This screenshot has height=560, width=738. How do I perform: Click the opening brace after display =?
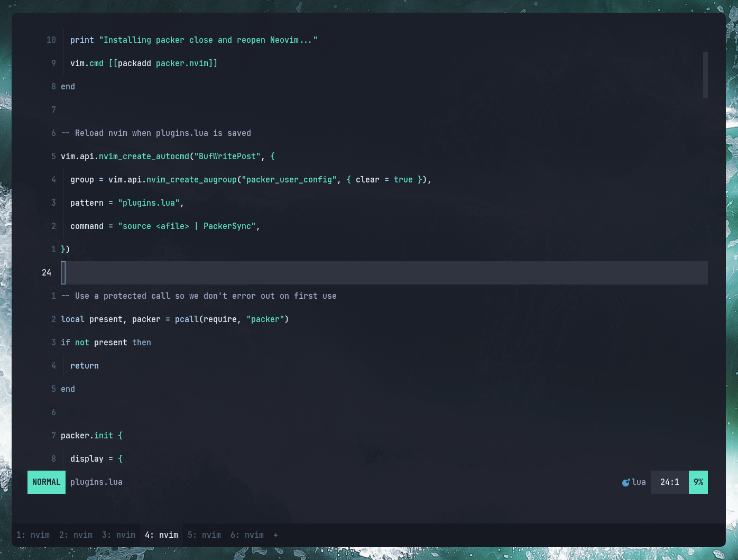pos(121,459)
